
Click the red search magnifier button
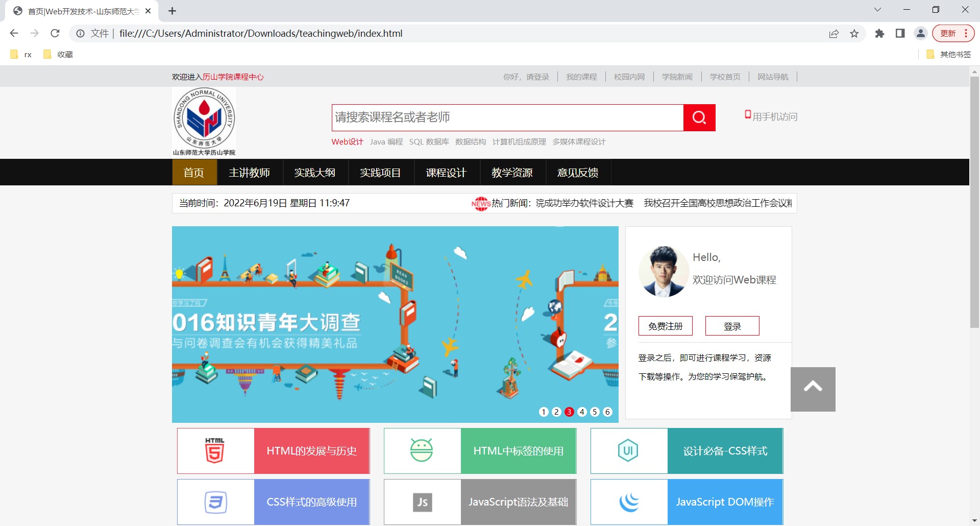point(699,118)
